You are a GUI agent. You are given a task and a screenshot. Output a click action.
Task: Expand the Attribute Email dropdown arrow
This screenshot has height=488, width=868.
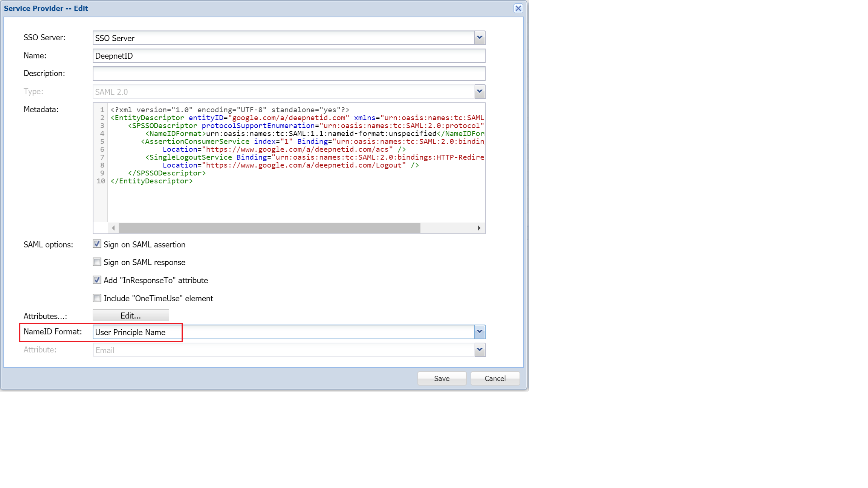click(x=479, y=350)
